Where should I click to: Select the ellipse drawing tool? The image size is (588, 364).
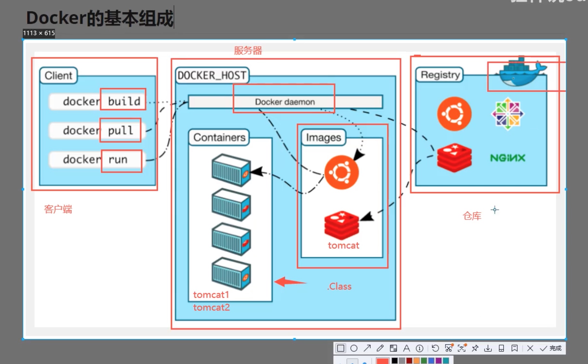pyautogui.click(x=354, y=348)
